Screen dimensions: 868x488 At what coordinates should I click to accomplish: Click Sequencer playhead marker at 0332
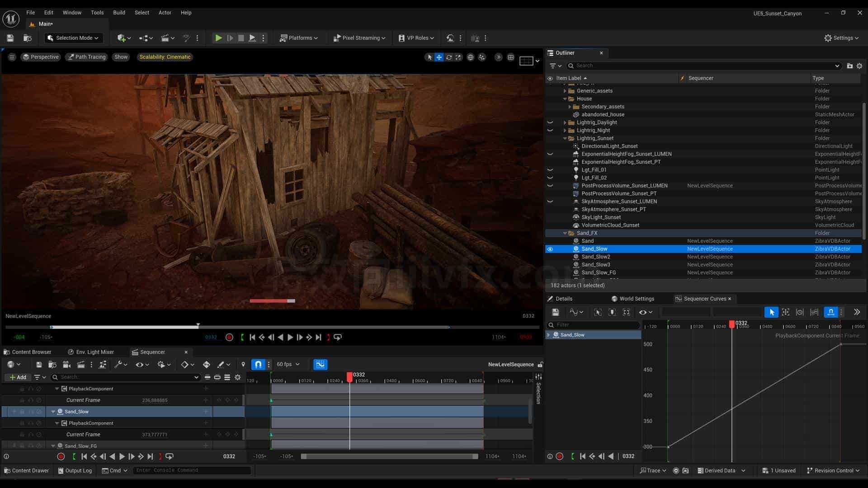[349, 376]
